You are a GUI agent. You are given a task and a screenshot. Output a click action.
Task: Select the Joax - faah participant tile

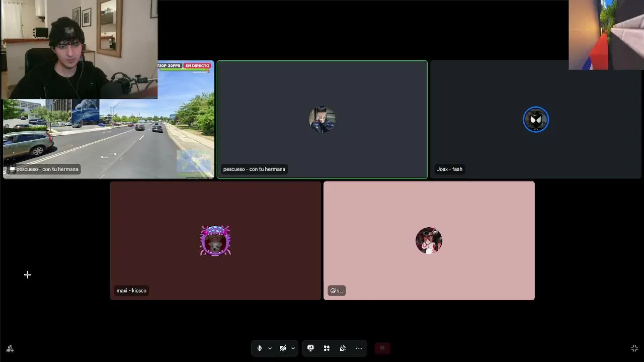[536, 120]
